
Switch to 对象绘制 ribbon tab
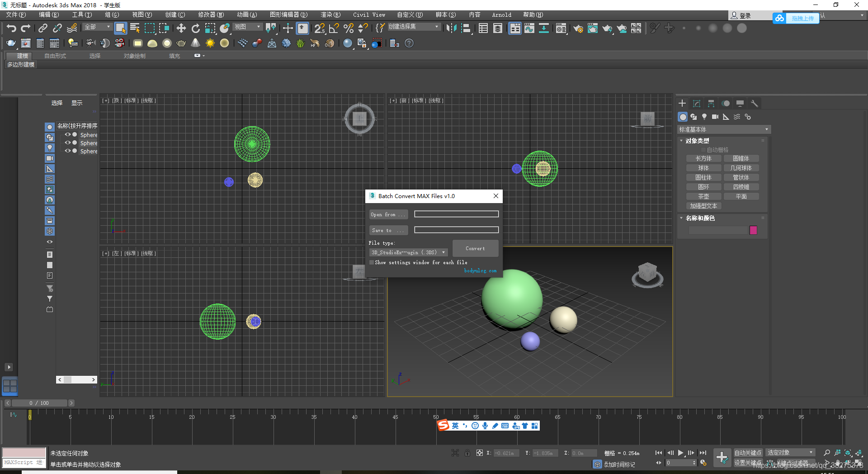coord(135,56)
